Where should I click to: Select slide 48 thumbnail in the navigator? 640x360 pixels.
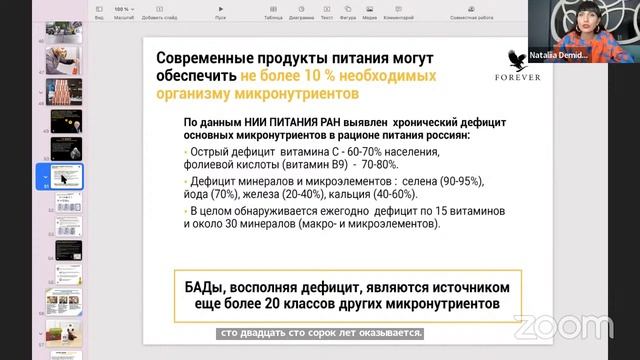64,92
